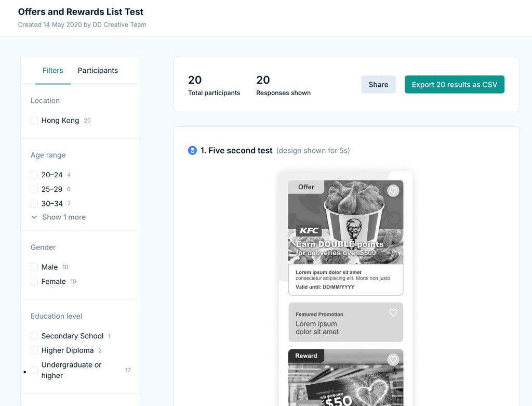
Task: Check the Female gender filter
Action: (34, 281)
